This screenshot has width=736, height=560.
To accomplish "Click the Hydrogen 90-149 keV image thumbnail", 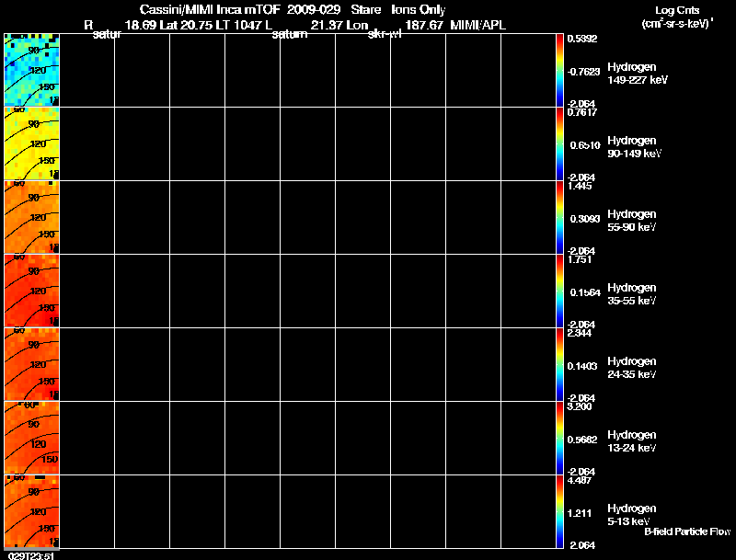I will (x=32, y=143).
